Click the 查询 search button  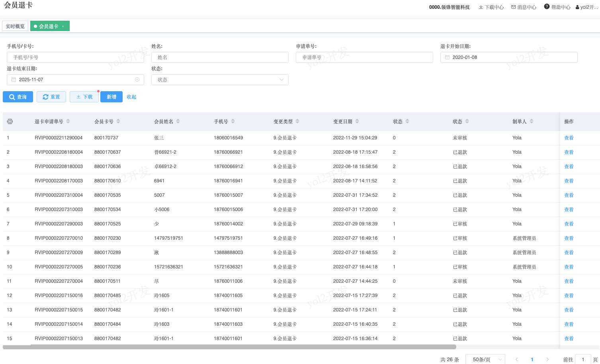coord(18,97)
